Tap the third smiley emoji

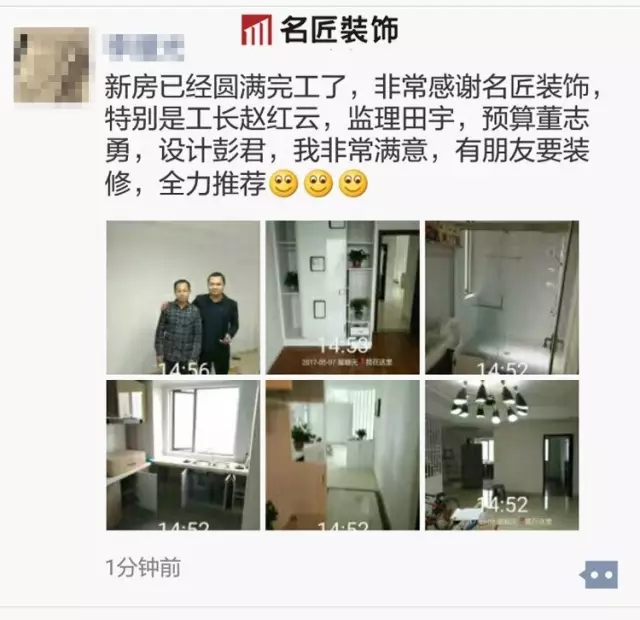(x=353, y=183)
